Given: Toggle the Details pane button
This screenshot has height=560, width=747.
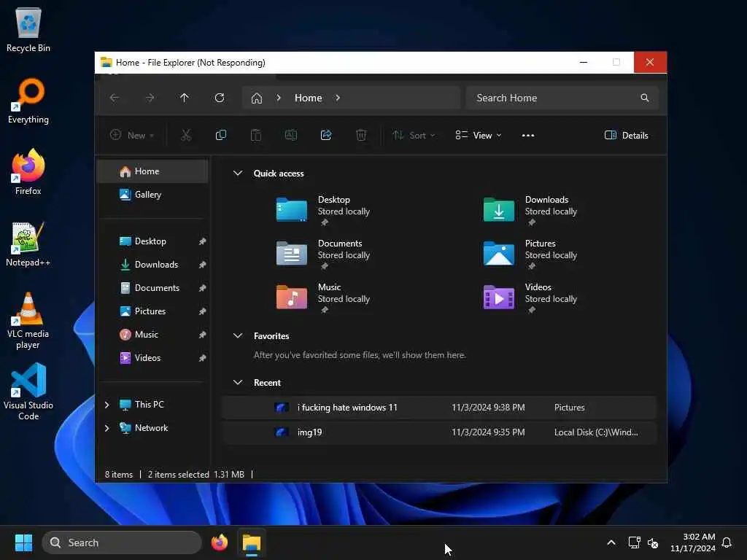Looking at the screenshot, I should click(x=626, y=135).
